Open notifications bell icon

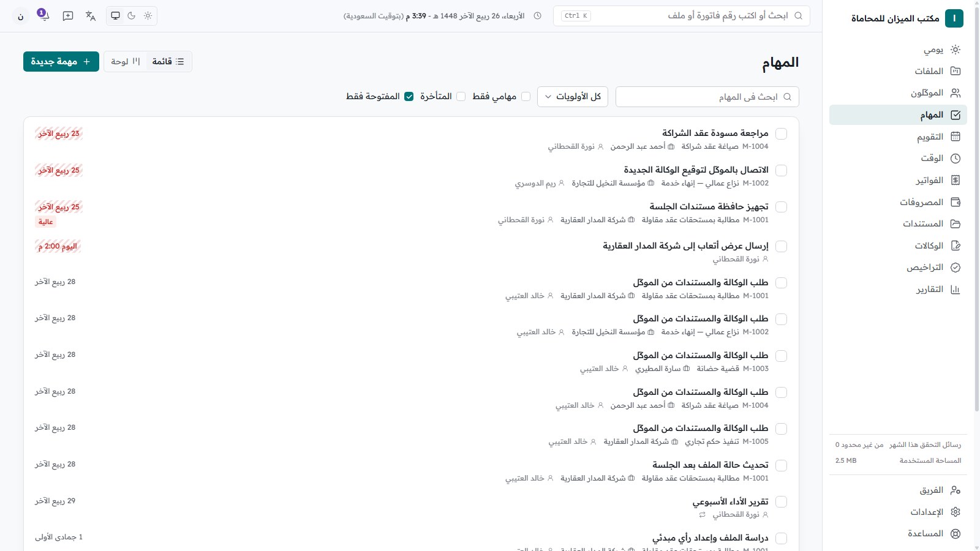coord(43,15)
